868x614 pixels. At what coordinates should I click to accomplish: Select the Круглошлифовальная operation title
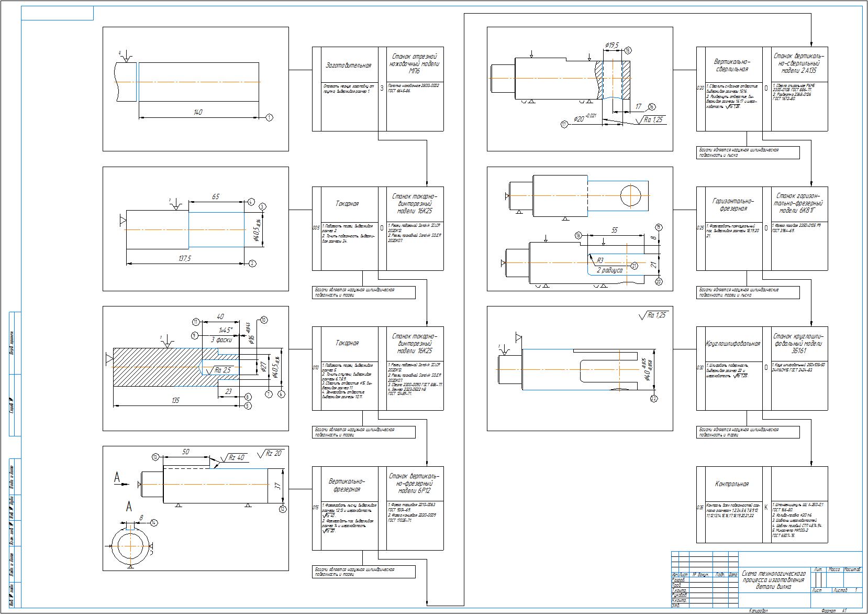pyautogui.click(x=732, y=344)
